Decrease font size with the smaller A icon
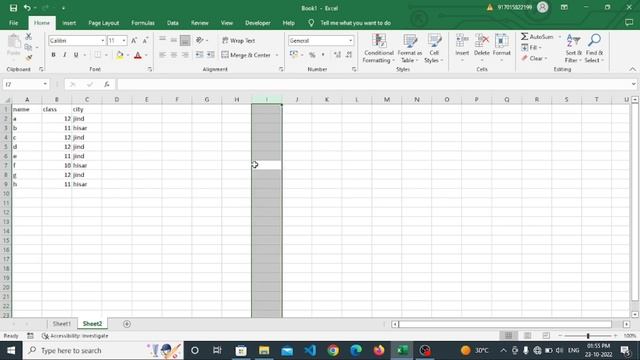Screen dimensions: 640x360 (x=145, y=40)
